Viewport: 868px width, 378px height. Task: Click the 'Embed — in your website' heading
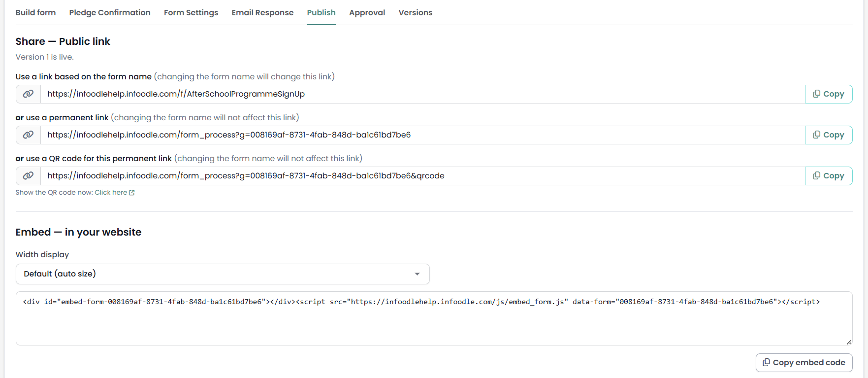(78, 232)
